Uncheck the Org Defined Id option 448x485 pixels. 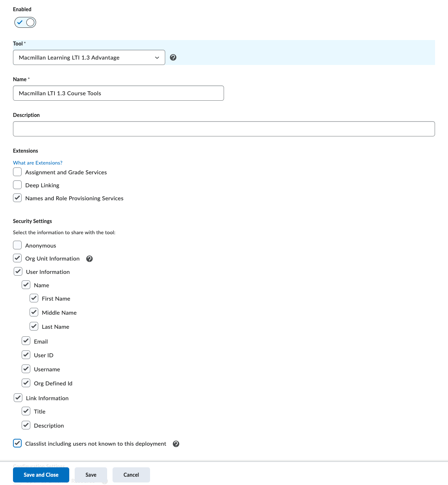[26, 383]
